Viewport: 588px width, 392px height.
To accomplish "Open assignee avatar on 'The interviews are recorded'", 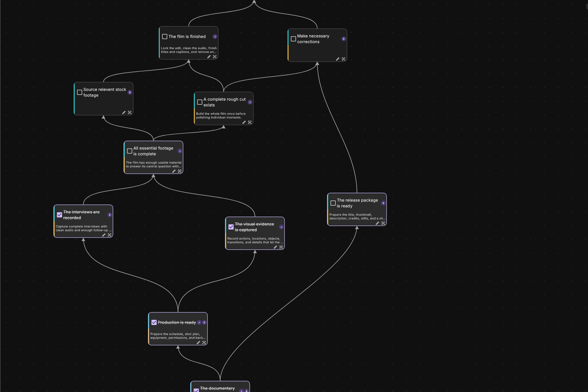I will point(109,215).
